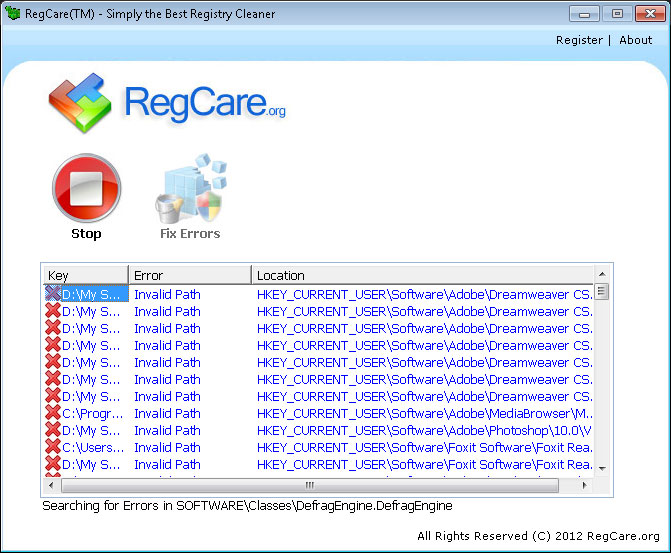Viewport: 671px width, 553px height.
Task: Select the MediaBrowser location entry
Action: (425, 414)
